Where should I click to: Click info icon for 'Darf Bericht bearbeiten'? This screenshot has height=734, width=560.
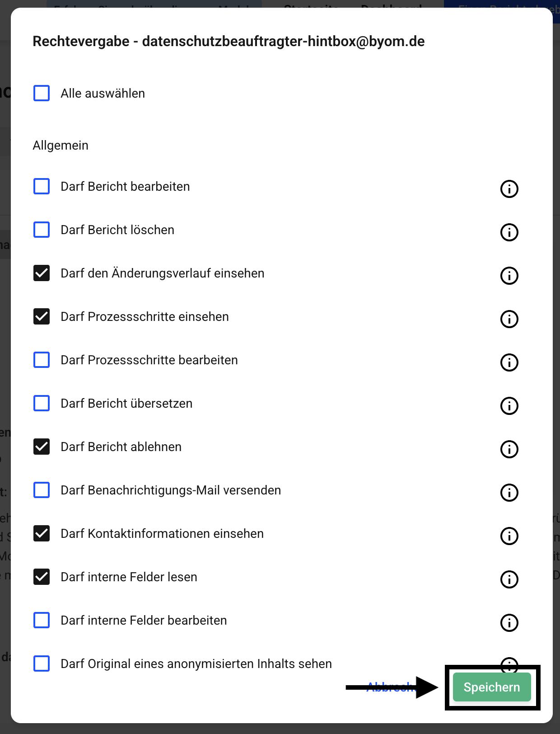tap(509, 189)
